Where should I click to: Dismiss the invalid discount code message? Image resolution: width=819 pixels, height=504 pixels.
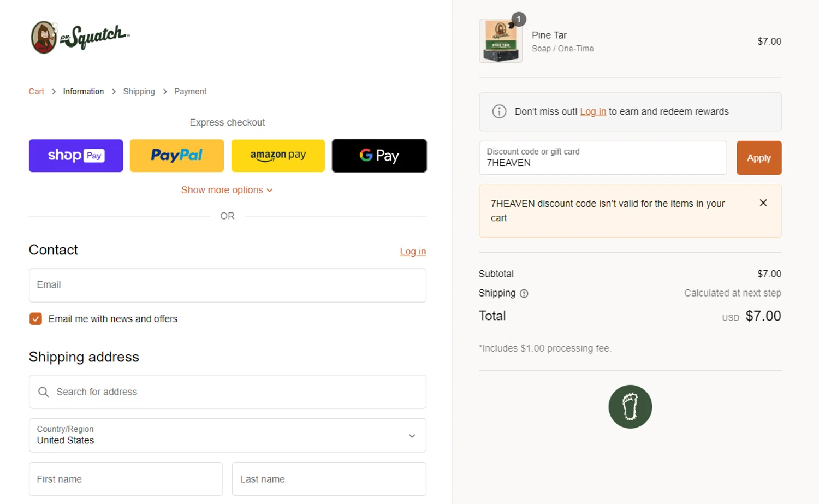[x=763, y=203]
